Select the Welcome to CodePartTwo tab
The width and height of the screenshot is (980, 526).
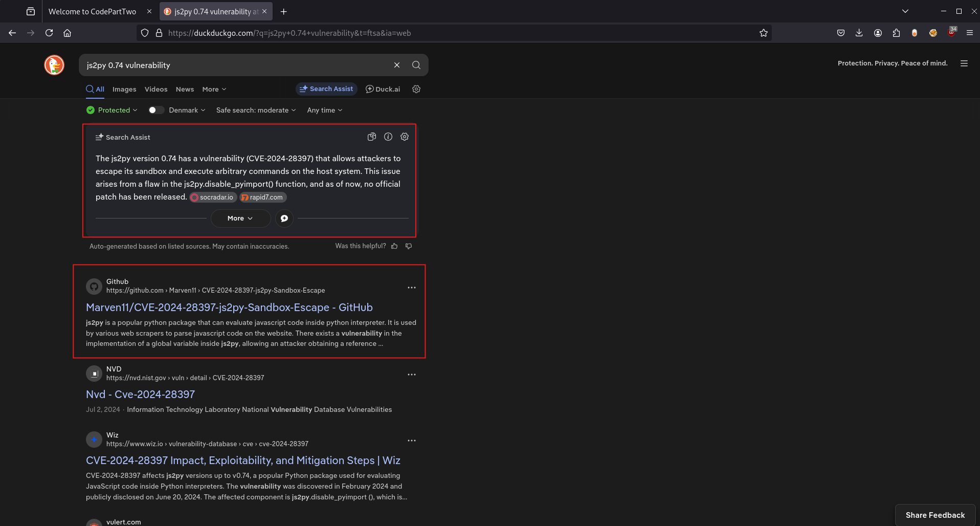92,11
